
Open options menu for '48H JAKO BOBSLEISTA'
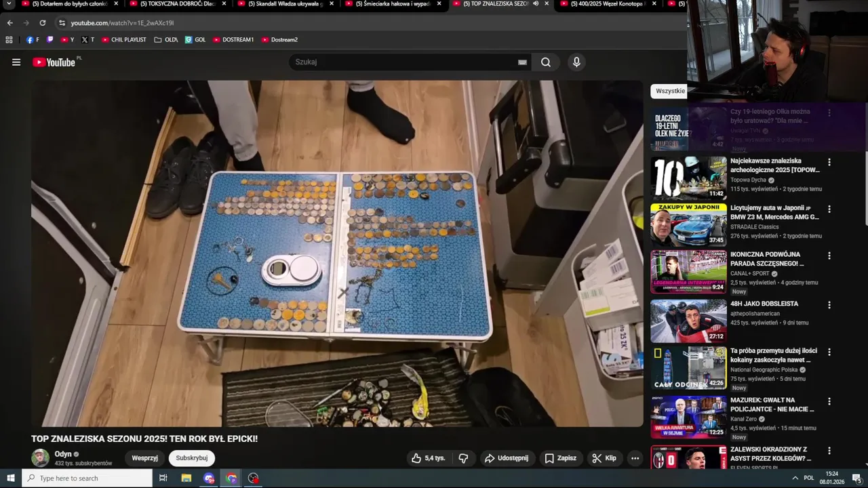829,304
